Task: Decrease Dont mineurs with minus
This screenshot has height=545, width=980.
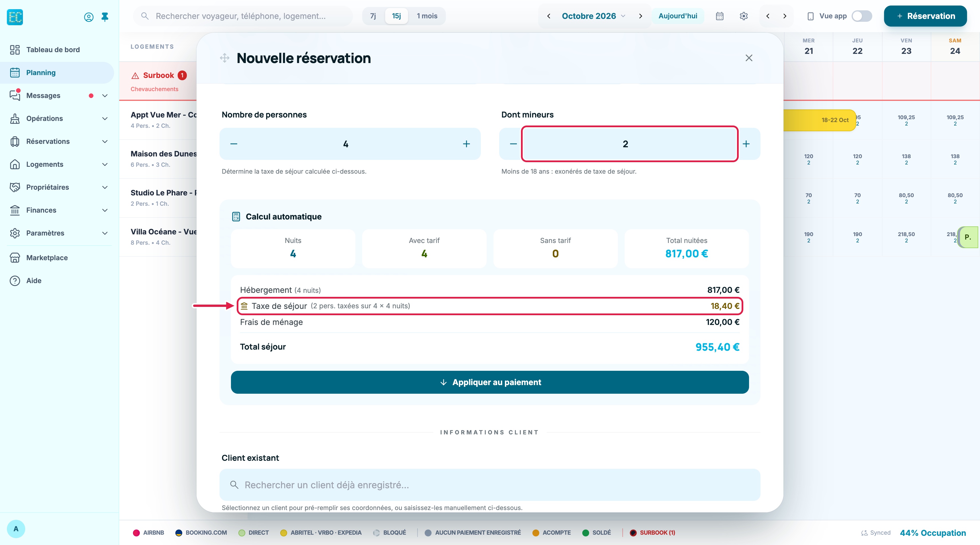Action: tap(513, 144)
